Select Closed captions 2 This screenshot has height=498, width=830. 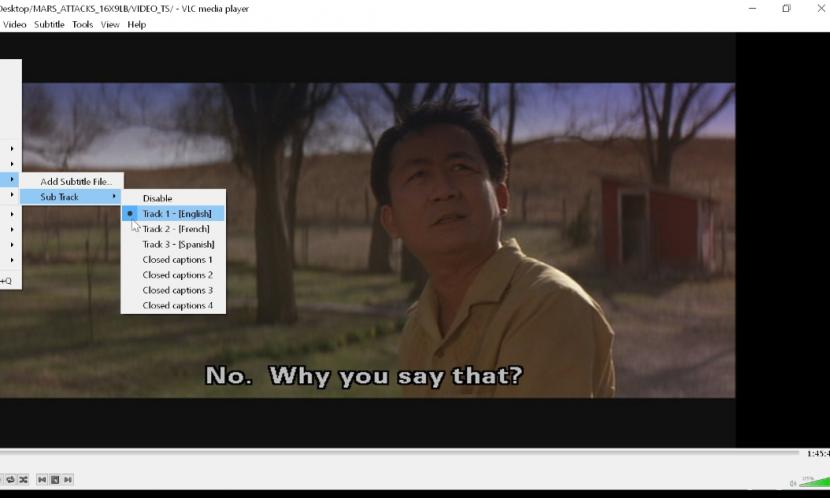[174, 275]
